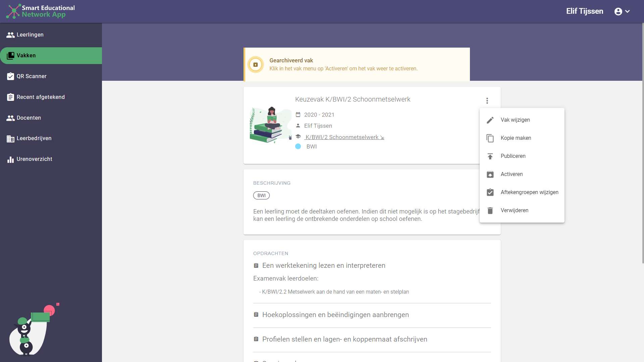Click the pencil icon for Vak wijzigen
Viewport: 644px width, 362px height.
click(490, 120)
